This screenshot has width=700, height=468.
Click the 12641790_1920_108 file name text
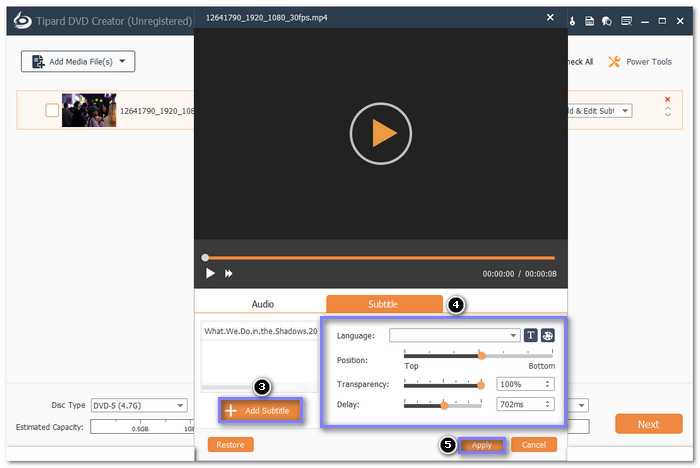(157, 111)
